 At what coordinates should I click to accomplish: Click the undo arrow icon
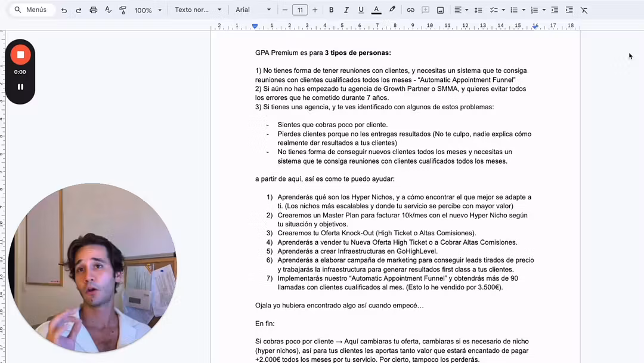point(64,10)
